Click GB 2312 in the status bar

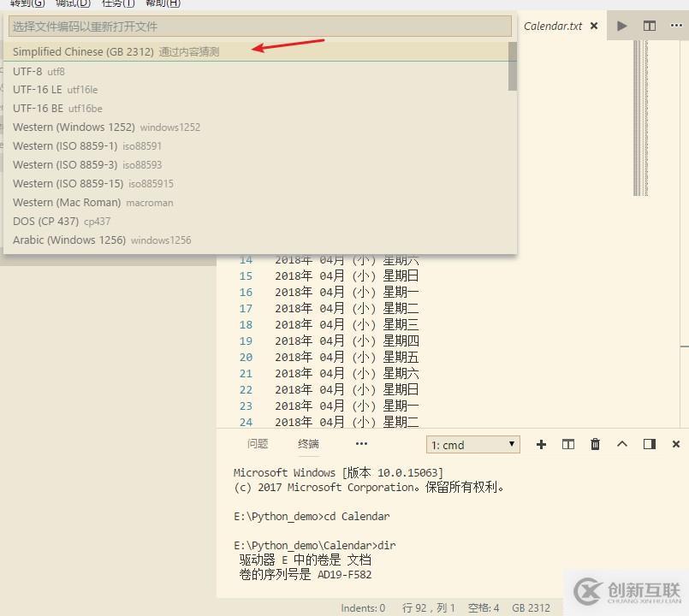point(531,607)
